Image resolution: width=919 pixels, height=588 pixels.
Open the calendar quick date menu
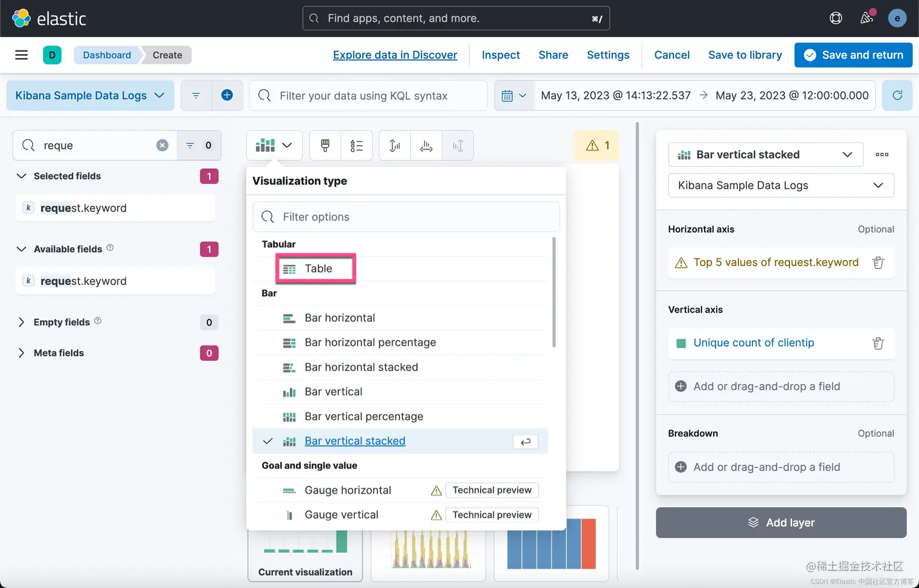pyautogui.click(x=514, y=95)
